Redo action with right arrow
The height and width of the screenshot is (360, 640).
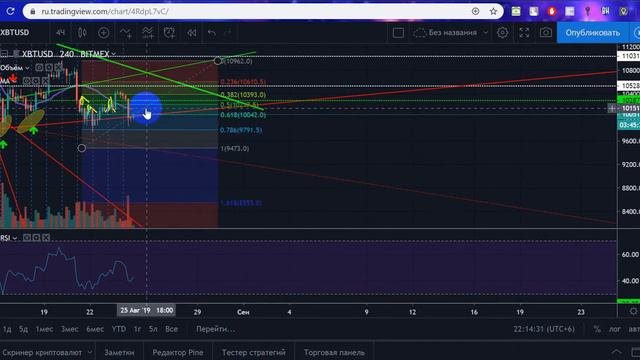(228, 33)
